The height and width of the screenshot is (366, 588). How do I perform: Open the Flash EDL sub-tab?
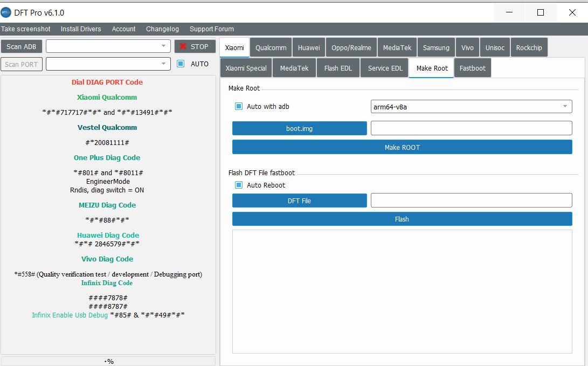(x=338, y=68)
